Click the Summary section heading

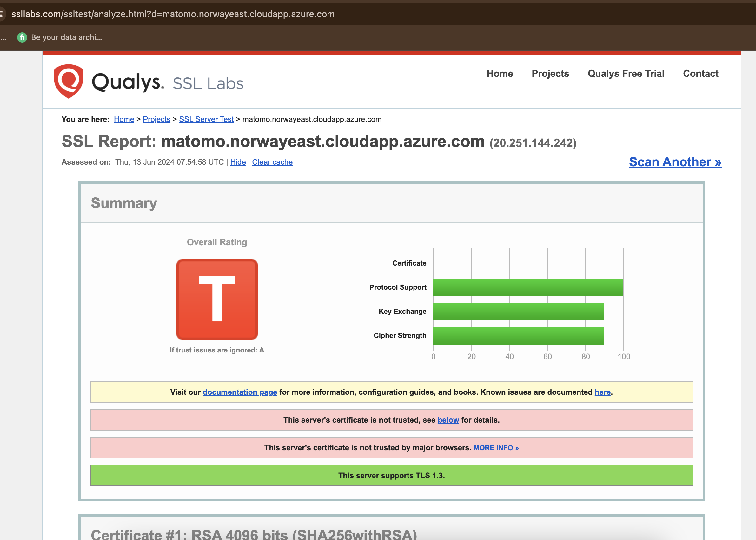click(x=124, y=203)
